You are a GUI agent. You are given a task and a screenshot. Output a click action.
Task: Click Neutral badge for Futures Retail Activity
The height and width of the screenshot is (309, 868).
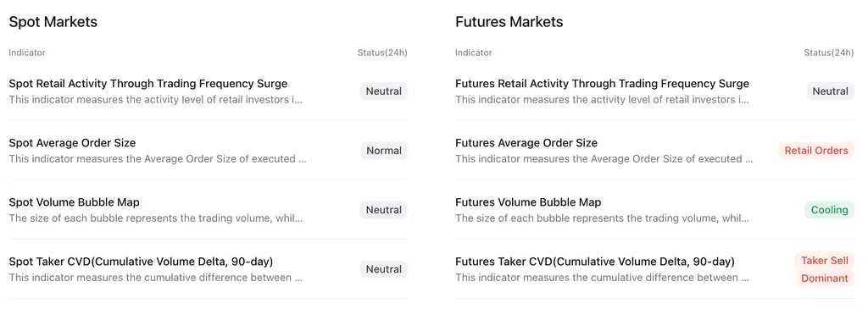(831, 91)
